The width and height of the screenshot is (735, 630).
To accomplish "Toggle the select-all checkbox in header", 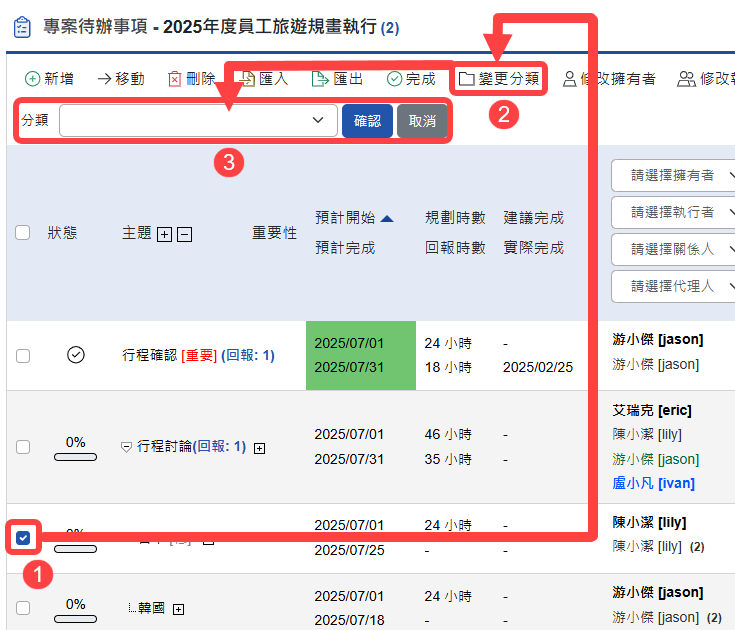I will [23, 233].
